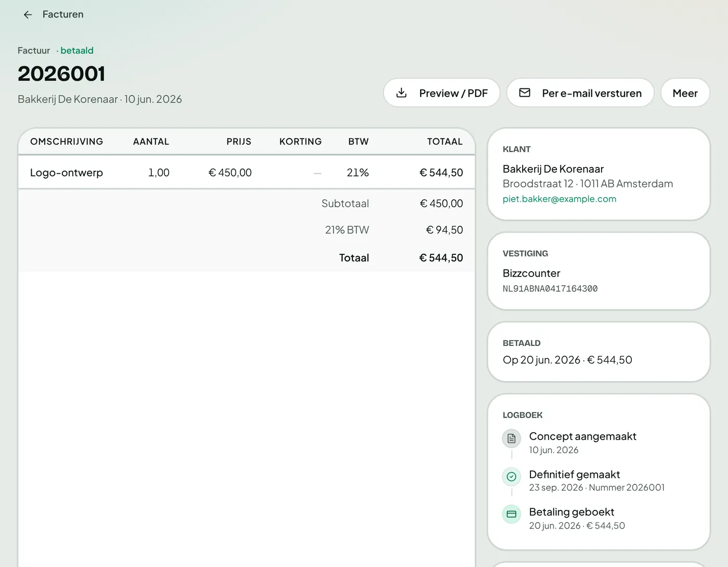Viewport: 728px width, 567px height.
Task: Click the document icon for Concept aangemaakt
Action: click(x=512, y=439)
